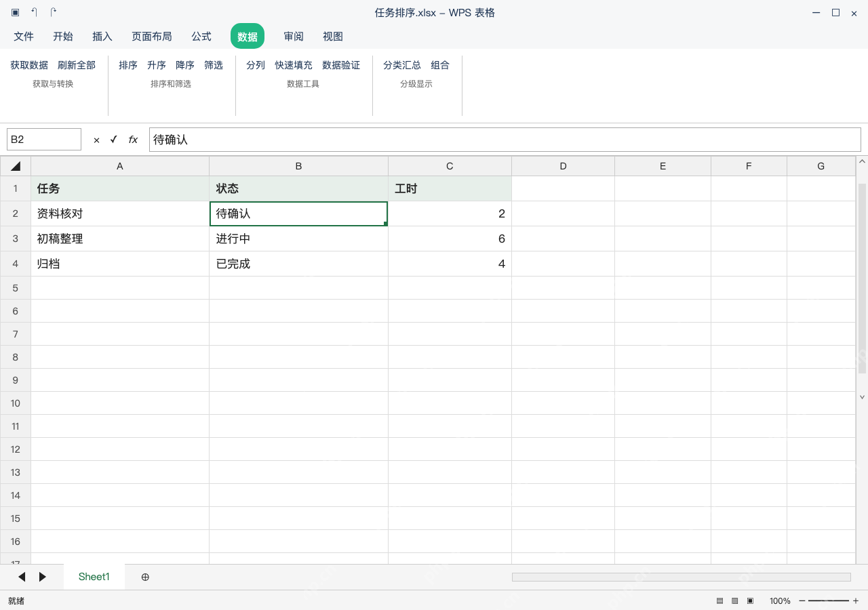Click the undo arrow in title bar

point(34,12)
